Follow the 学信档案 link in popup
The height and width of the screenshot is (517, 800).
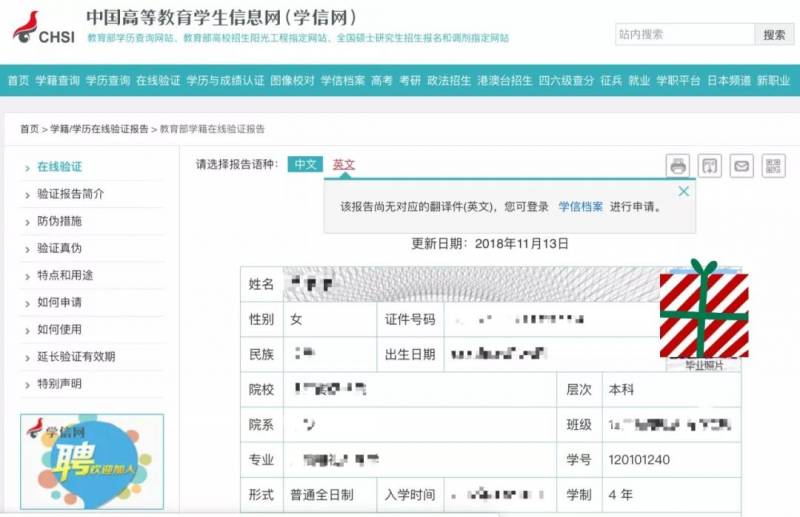580,207
